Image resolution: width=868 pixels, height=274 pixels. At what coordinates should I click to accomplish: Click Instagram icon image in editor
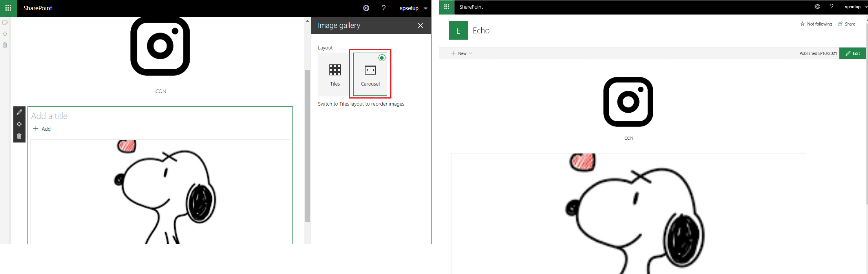[x=160, y=46]
